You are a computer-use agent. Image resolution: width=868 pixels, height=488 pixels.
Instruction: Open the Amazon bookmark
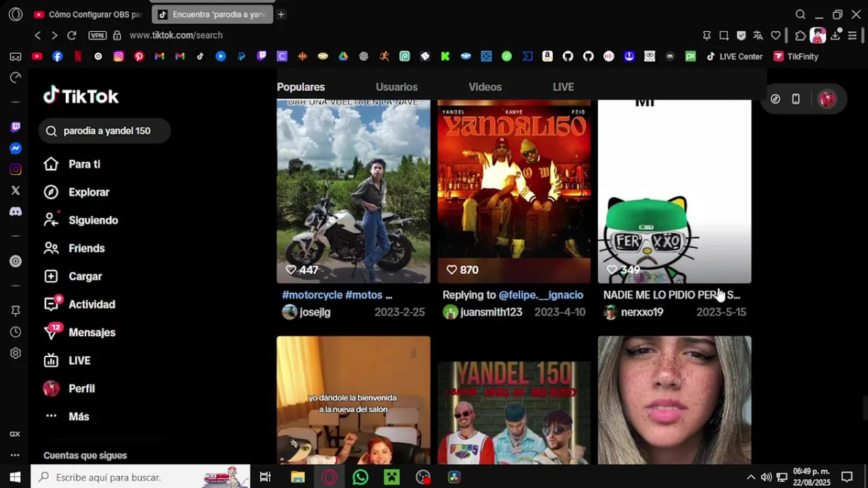click(547, 56)
